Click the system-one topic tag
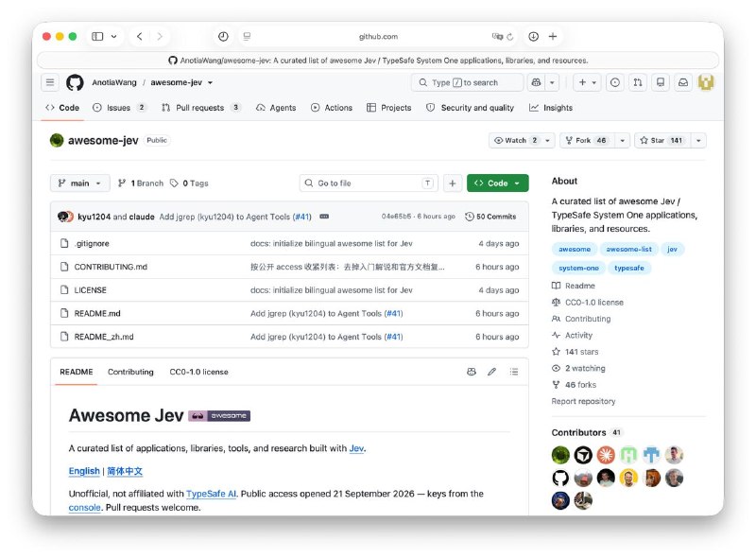The height and width of the screenshot is (558, 756). [578, 268]
